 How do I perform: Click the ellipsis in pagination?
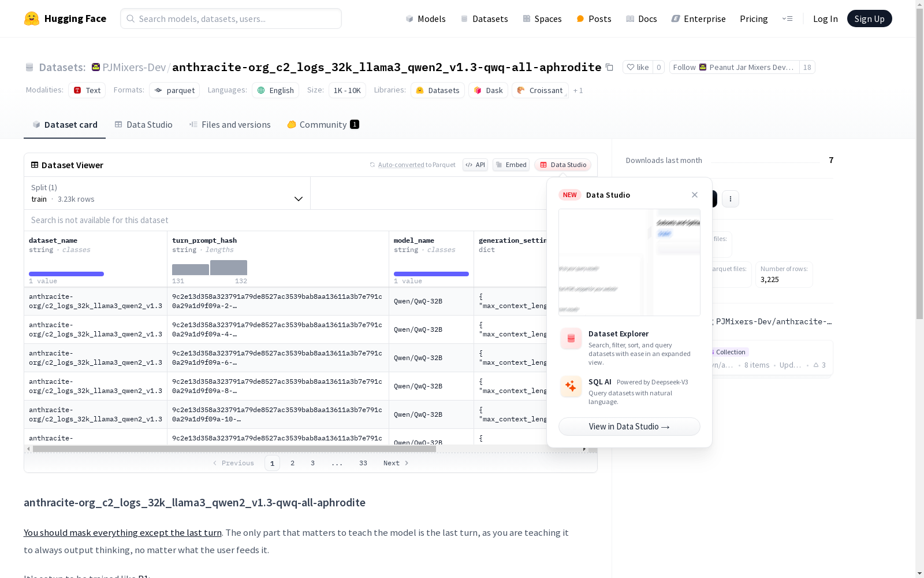[337, 463]
